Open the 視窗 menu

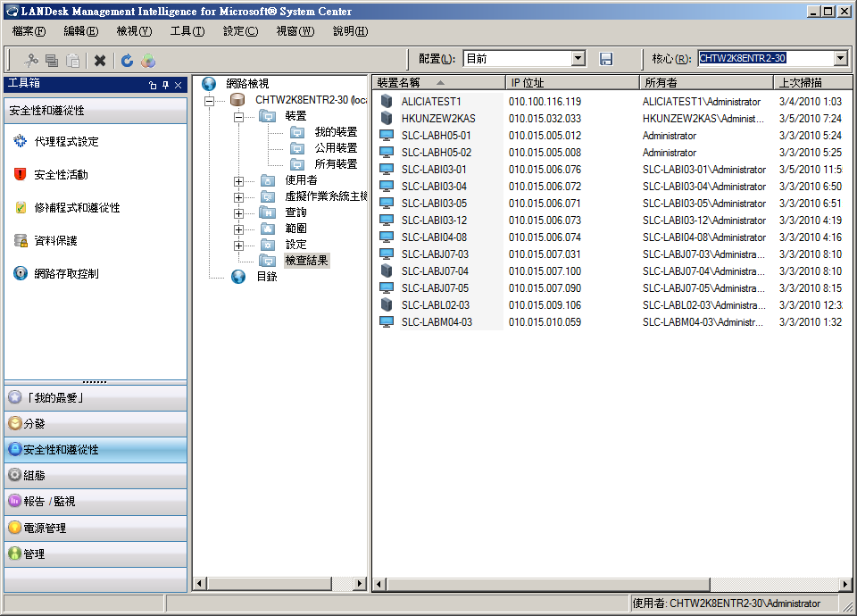click(295, 31)
